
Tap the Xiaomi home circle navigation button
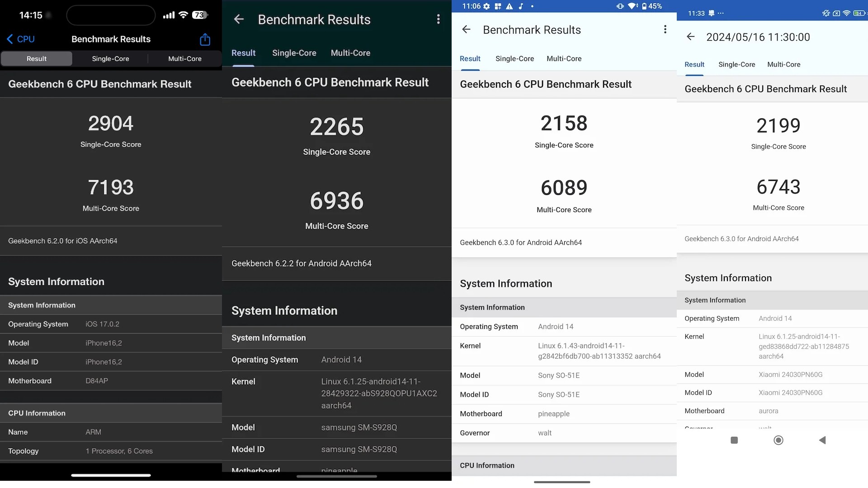(778, 440)
